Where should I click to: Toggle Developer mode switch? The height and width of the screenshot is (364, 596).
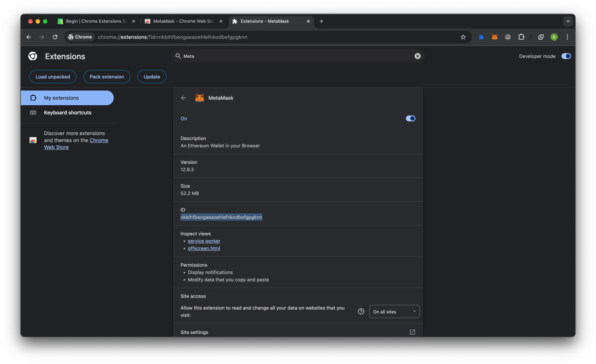coord(566,56)
